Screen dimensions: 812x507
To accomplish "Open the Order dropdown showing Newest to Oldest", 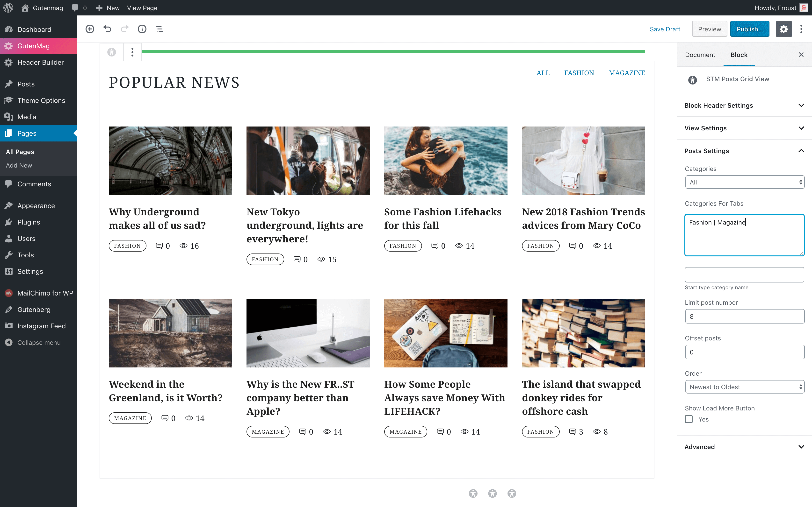I will point(745,387).
